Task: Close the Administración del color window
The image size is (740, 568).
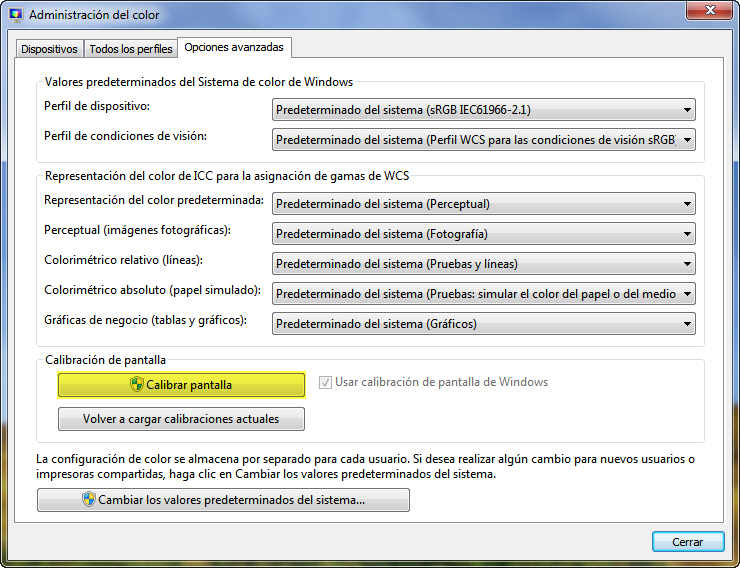Action: [x=709, y=10]
